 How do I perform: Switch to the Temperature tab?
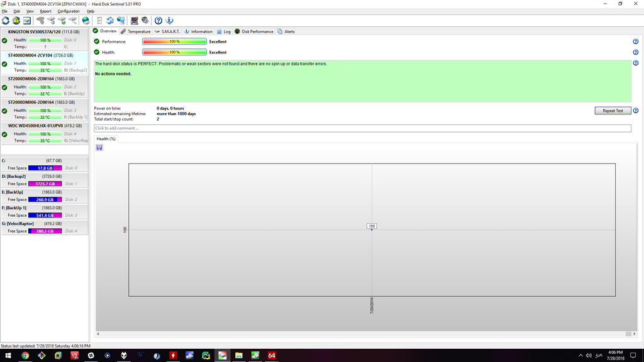[136, 31]
